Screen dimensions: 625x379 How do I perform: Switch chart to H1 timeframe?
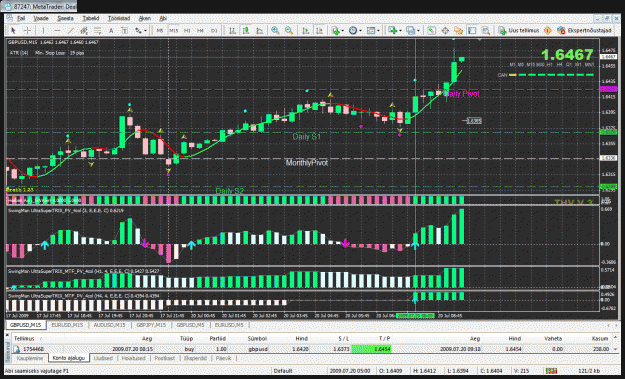(x=187, y=30)
